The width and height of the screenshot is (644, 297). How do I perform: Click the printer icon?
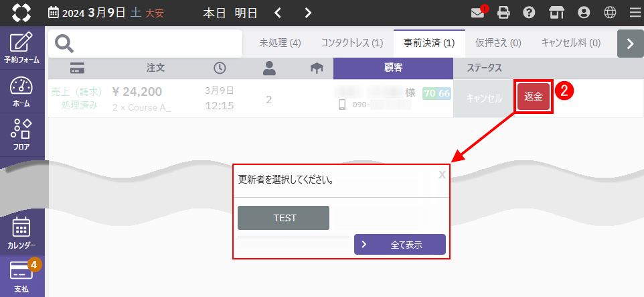tap(503, 12)
